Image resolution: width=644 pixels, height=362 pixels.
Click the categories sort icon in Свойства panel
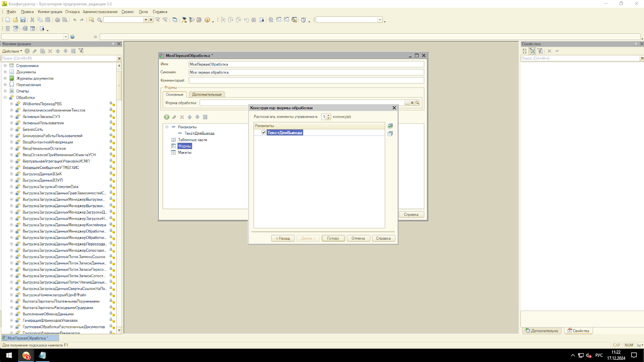(x=532, y=51)
